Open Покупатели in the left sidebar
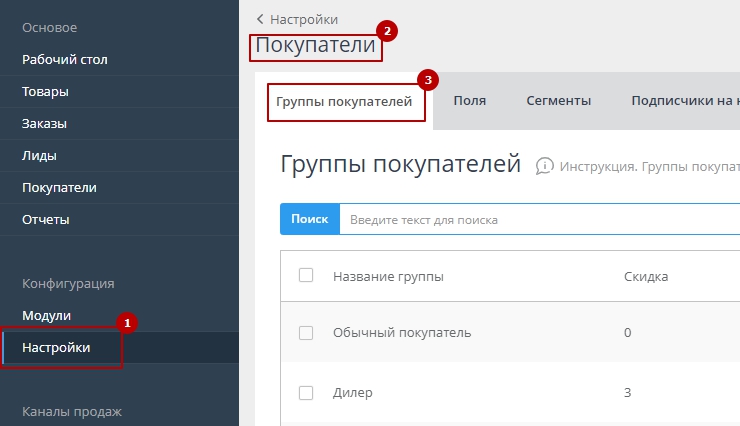The width and height of the screenshot is (740, 426). [x=59, y=188]
